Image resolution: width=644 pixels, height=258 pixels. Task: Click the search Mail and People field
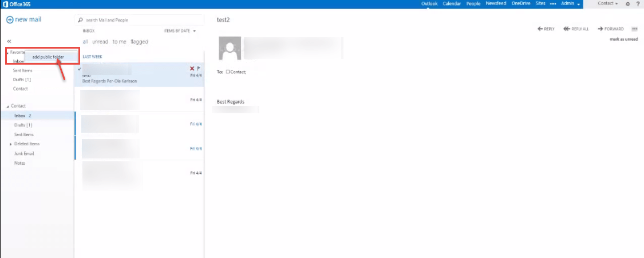pos(139,19)
